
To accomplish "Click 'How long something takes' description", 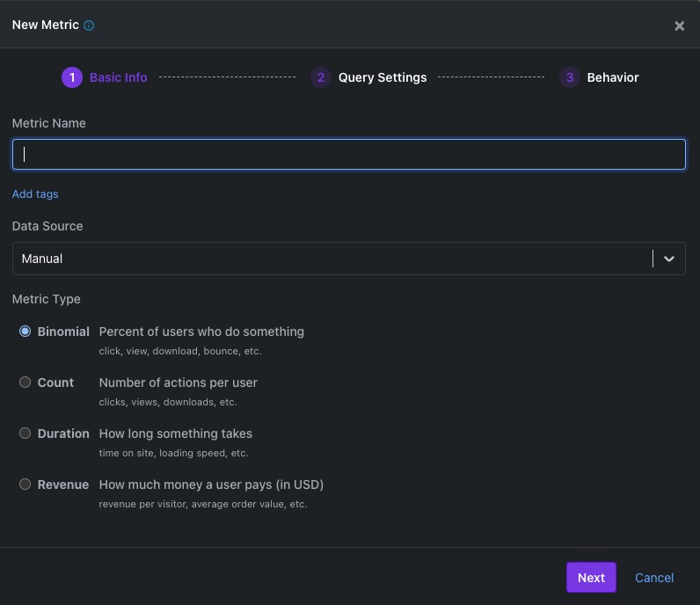I will pos(176,434).
